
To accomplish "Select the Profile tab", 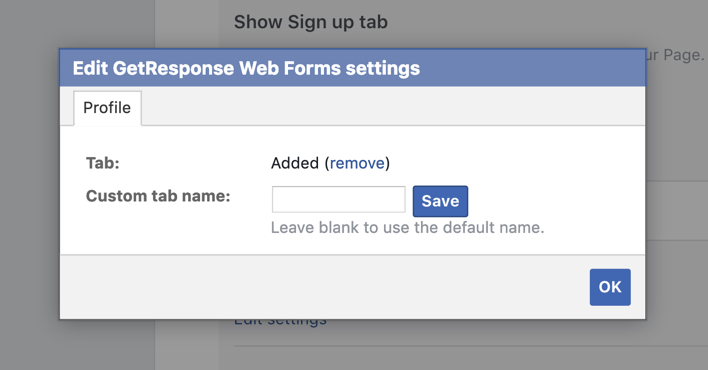I will pos(107,108).
